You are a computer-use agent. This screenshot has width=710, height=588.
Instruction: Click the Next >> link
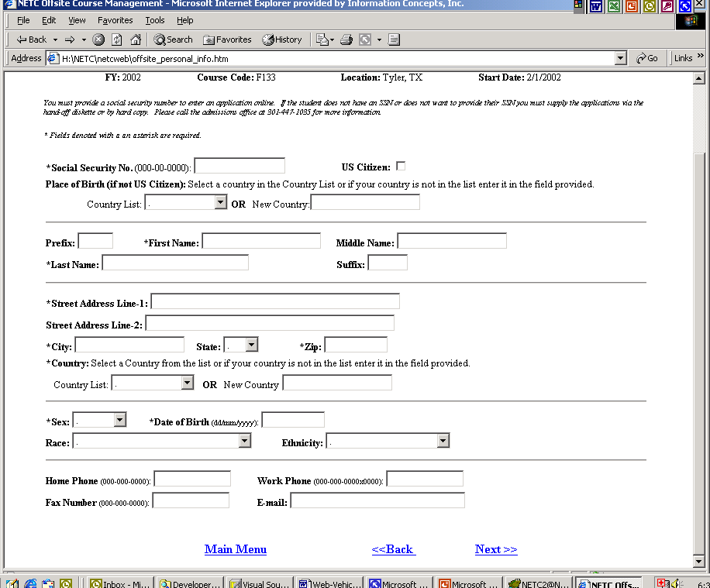496,549
